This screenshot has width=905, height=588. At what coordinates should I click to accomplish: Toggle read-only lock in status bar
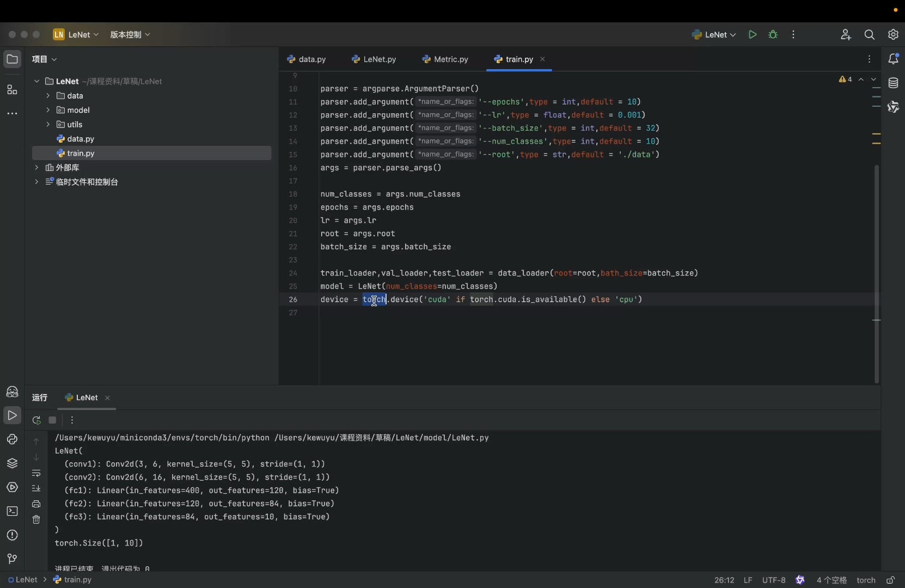coord(890,580)
